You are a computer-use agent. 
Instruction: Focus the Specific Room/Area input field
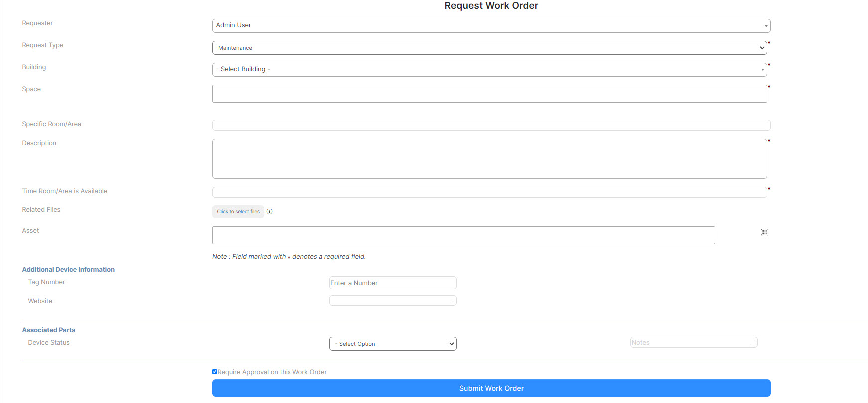[x=491, y=125]
